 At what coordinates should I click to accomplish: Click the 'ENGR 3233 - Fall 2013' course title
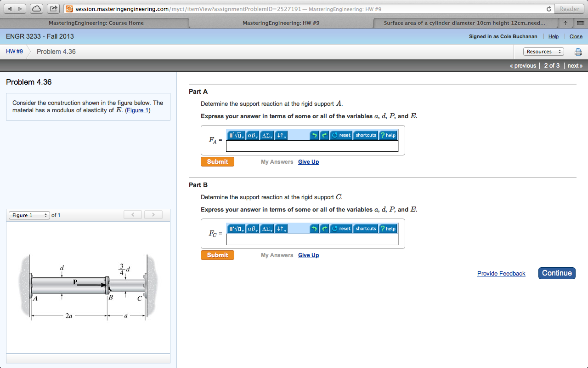click(x=40, y=36)
